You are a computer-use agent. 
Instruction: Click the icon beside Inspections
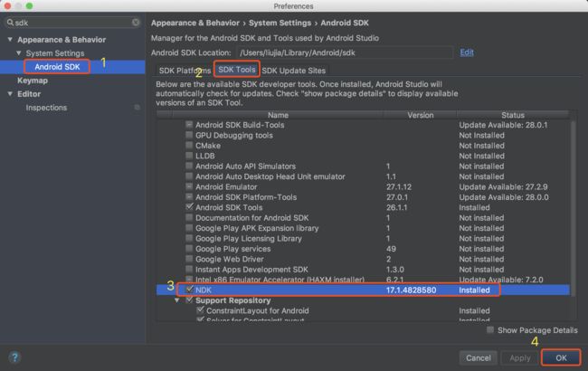137,108
